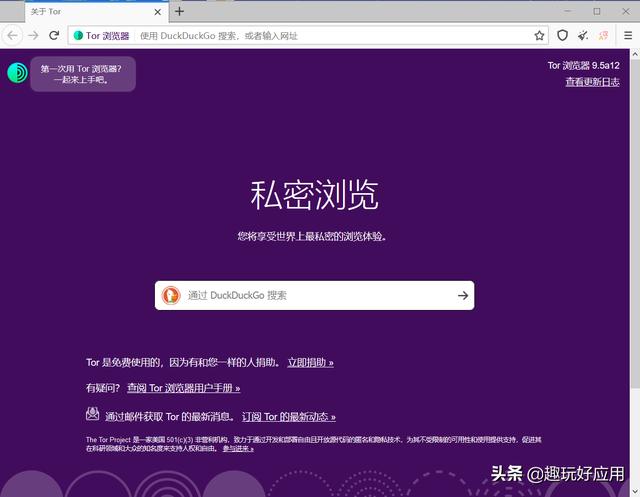Viewport: 640px width, 497px height.
Task: Open the 参与进来 get involved link
Action: point(238,448)
